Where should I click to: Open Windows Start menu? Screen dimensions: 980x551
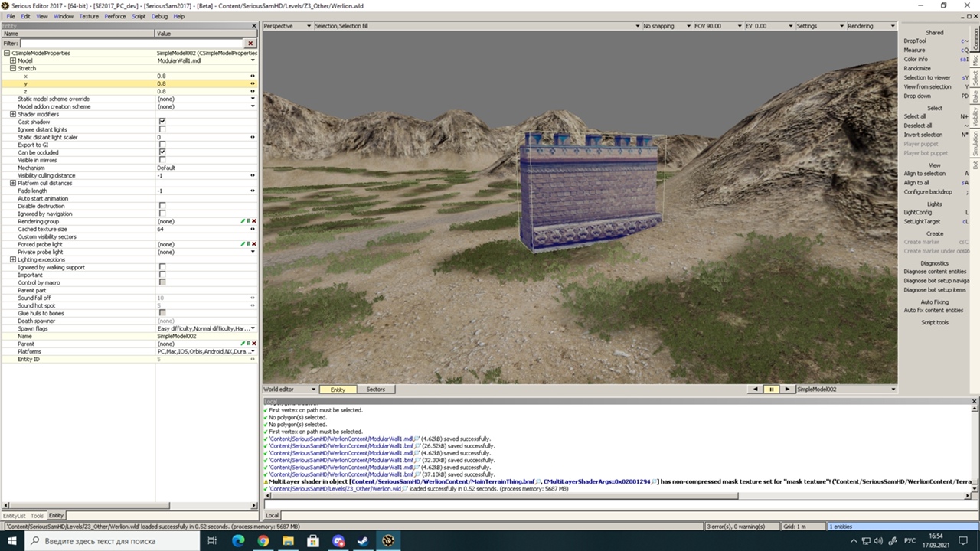(12, 540)
